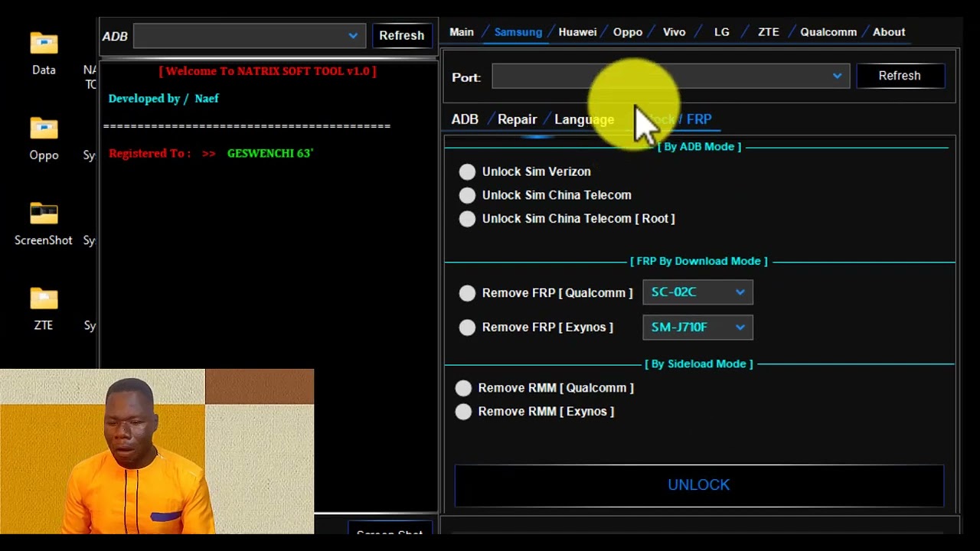Open the ADB device dropdown
The height and width of the screenshot is (551, 980).
(x=250, y=35)
